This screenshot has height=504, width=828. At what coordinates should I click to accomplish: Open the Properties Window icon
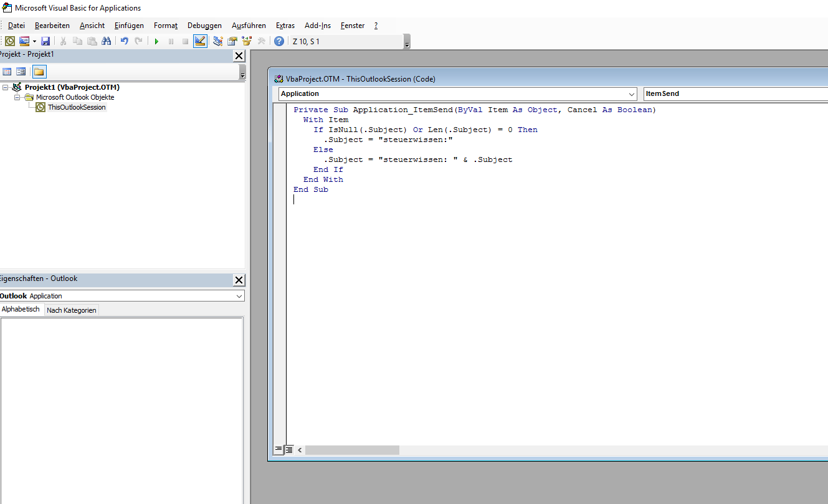point(232,41)
